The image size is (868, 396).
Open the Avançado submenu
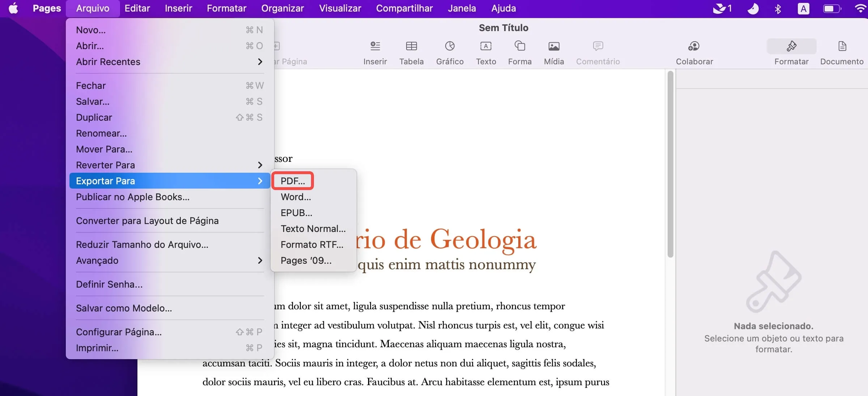97,261
